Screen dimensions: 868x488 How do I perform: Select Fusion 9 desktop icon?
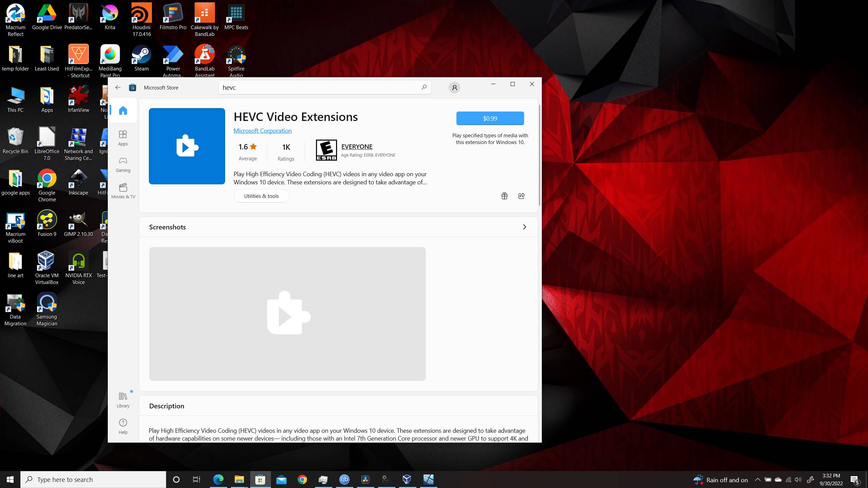point(47,224)
